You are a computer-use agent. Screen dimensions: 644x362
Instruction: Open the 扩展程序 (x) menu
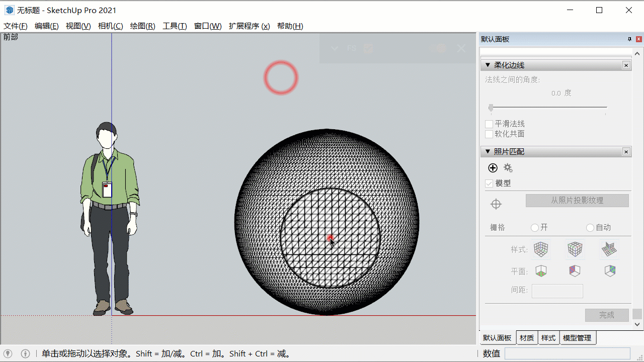(x=249, y=26)
